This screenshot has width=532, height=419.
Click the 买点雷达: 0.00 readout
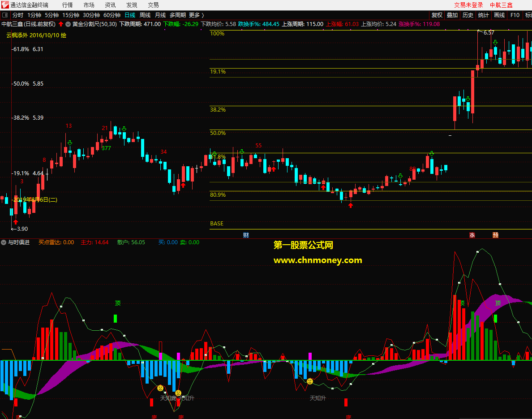(x=56, y=242)
